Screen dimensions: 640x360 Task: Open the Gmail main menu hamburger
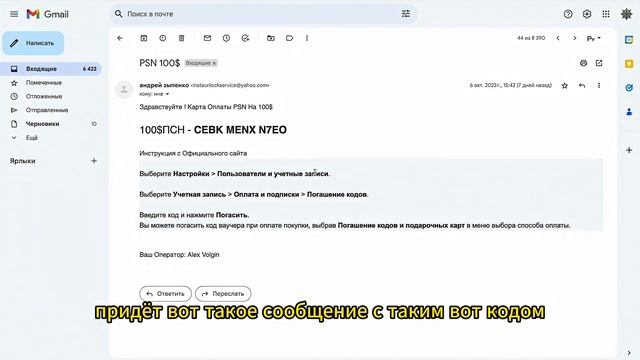tap(14, 14)
